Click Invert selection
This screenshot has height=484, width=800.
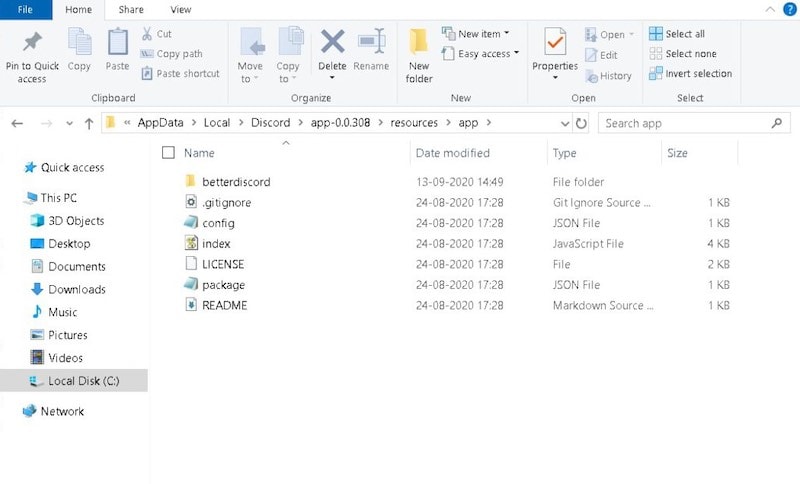[x=690, y=73]
